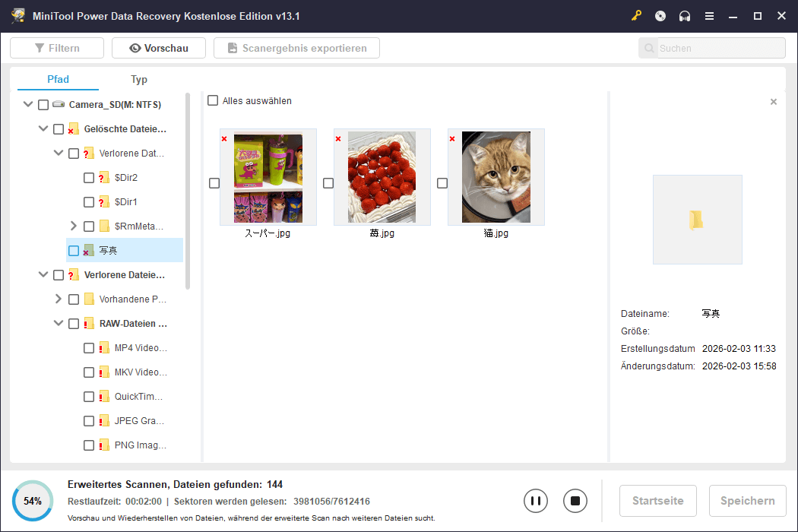
Task: Click the key registration icon
Action: (636, 16)
